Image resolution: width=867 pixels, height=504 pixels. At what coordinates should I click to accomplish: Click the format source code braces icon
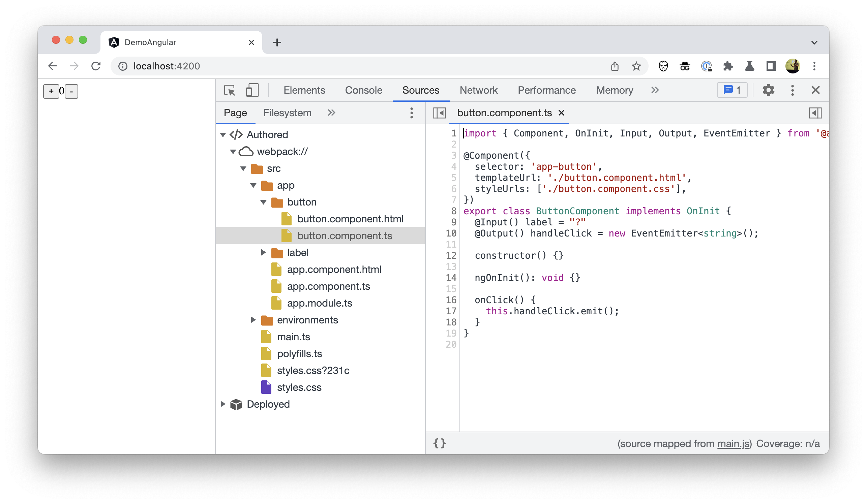click(x=440, y=443)
